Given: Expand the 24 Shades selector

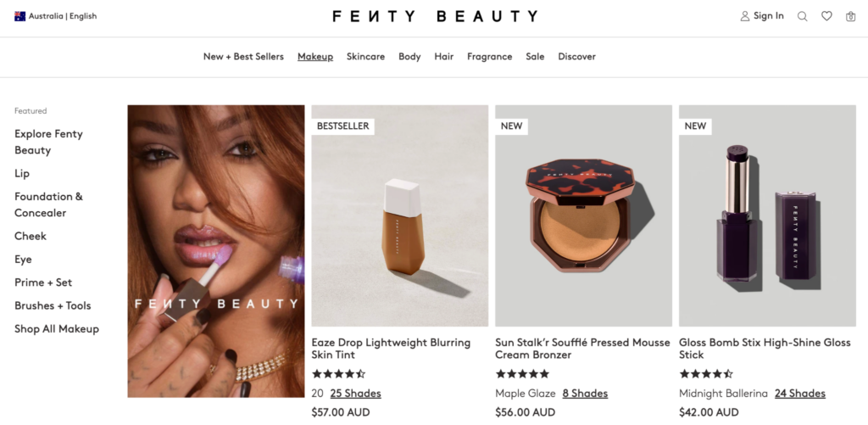Looking at the screenshot, I should [x=800, y=394].
